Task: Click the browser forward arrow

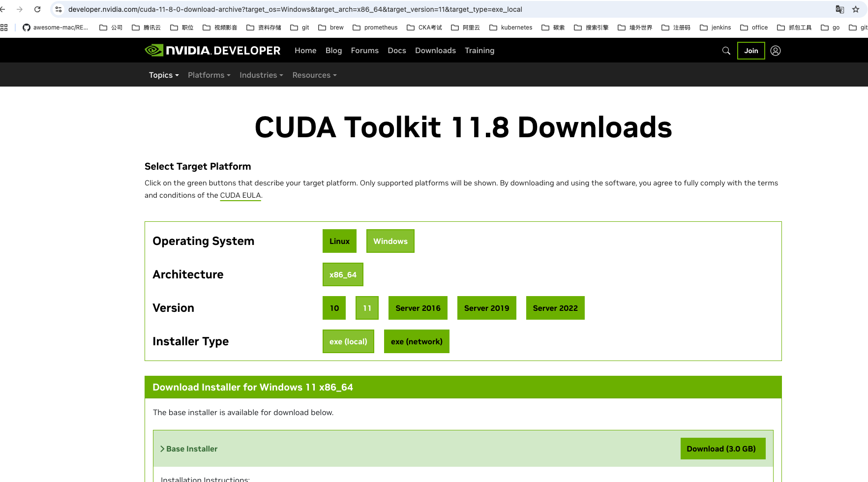Action: pyautogui.click(x=20, y=9)
